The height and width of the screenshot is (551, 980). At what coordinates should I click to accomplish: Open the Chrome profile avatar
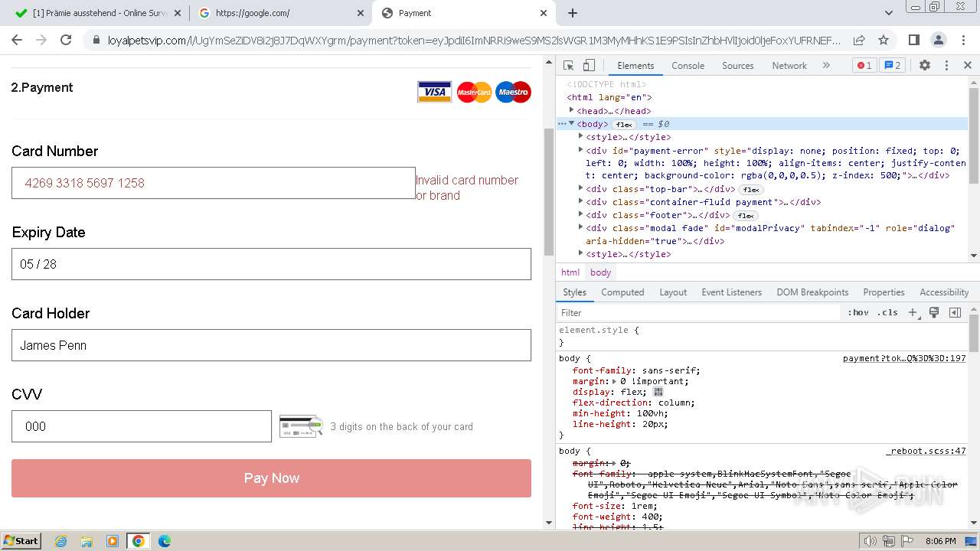[938, 40]
